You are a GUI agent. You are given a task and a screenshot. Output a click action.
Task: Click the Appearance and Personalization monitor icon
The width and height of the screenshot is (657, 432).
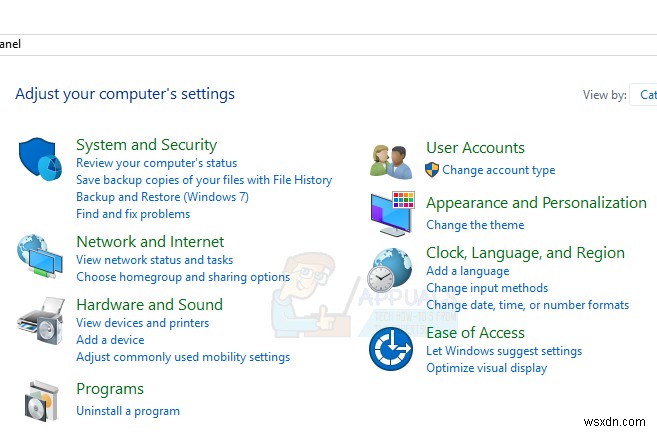391,212
